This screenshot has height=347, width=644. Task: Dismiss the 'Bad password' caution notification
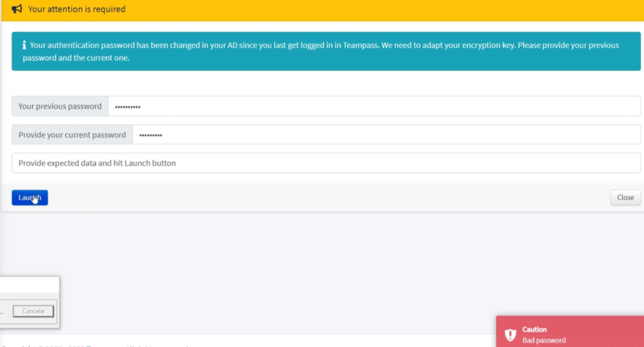(570, 332)
